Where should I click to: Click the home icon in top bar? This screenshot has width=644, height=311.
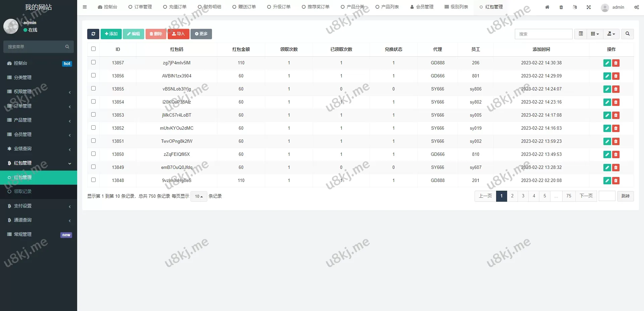click(547, 7)
